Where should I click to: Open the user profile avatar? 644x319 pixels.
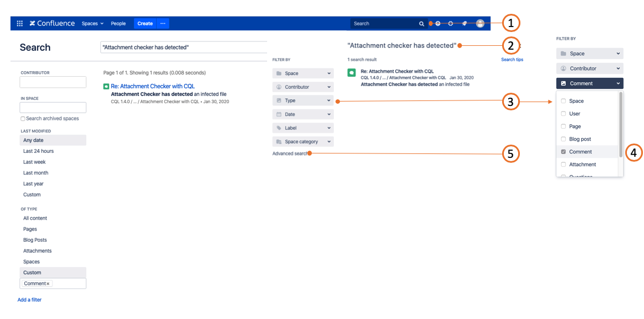tap(480, 24)
